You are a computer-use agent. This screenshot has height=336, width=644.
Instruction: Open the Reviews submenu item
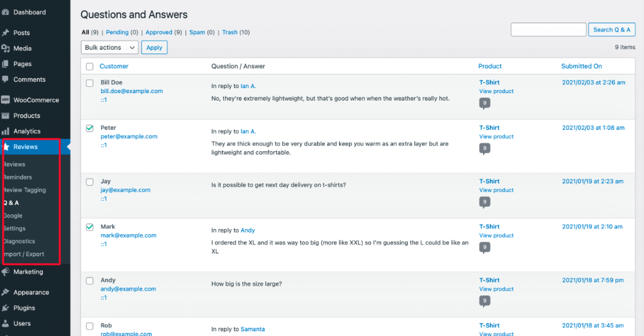click(x=14, y=164)
